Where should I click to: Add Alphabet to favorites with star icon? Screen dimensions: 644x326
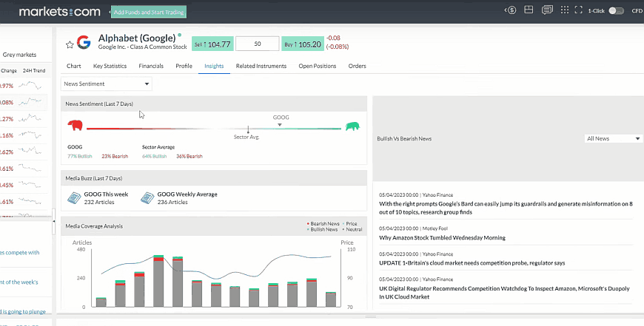click(x=70, y=44)
